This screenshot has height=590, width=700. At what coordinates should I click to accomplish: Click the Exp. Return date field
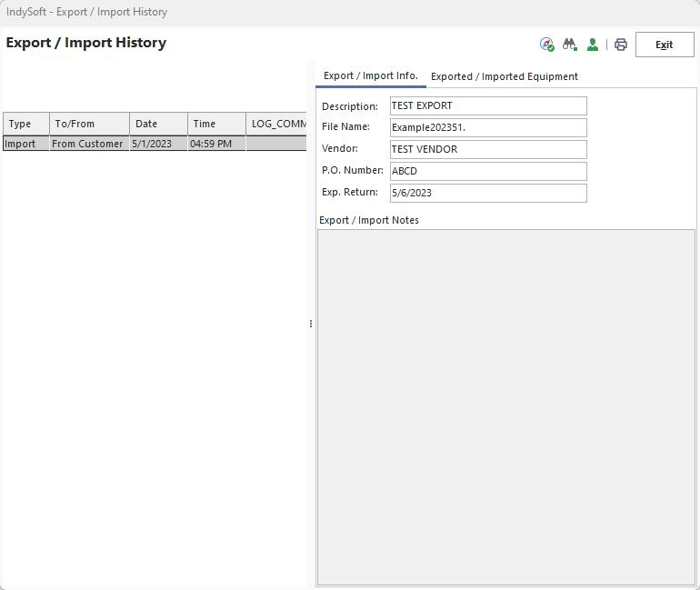click(488, 193)
